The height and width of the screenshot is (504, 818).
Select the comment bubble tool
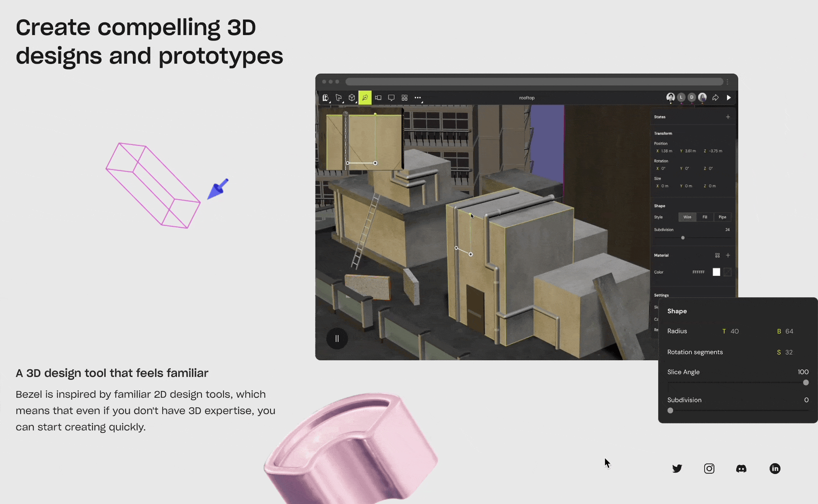pos(391,98)
